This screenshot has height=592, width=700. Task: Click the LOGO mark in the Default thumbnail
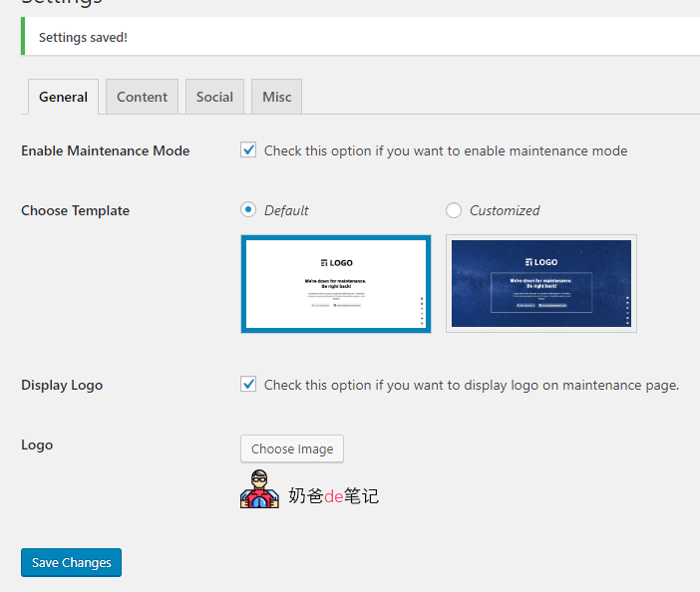(x=336, y=262)
